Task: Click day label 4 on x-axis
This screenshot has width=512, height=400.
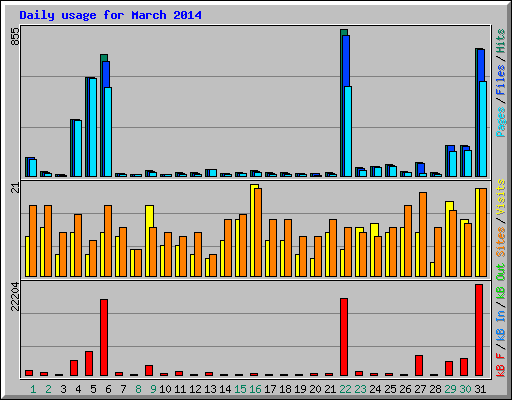Action: (78, 389)
